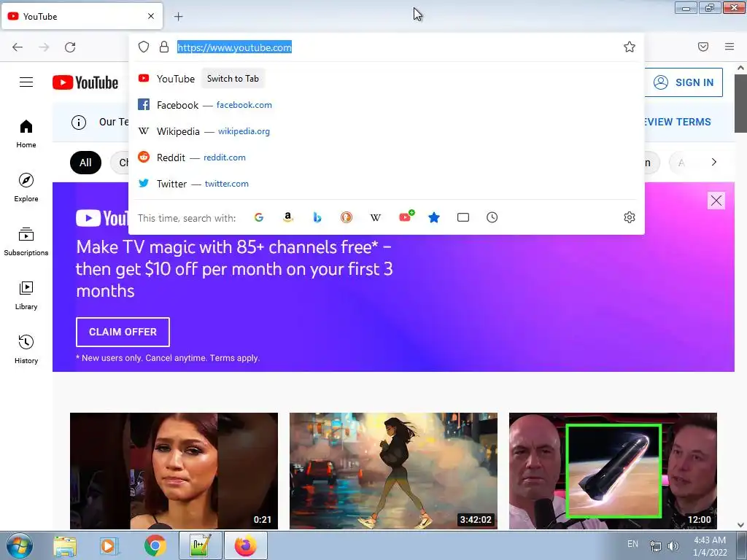Open Library in the sidebar
Image resolution: width=747 pixels, height=560 pixels.
pos(26,296)
